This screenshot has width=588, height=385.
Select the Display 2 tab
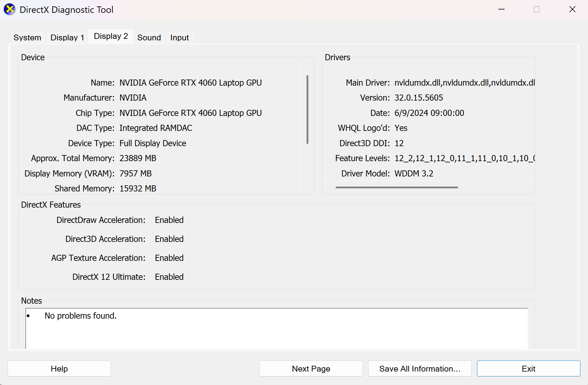111,36
